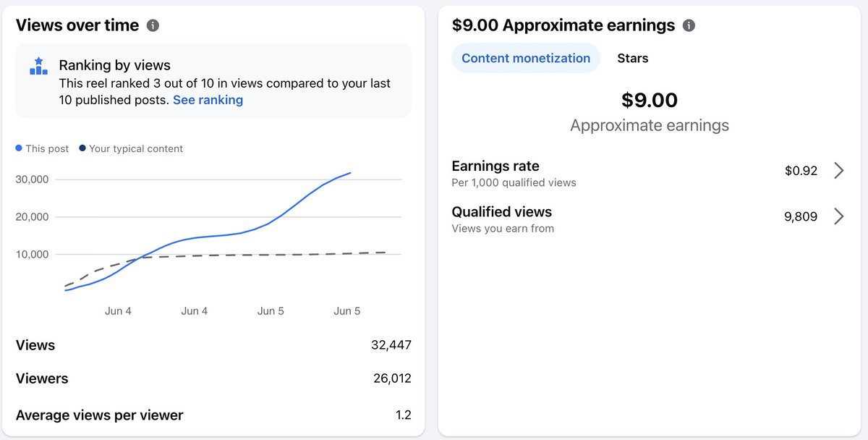Click the Views row label
Screen dimensions: 868x440
point(35,345)
